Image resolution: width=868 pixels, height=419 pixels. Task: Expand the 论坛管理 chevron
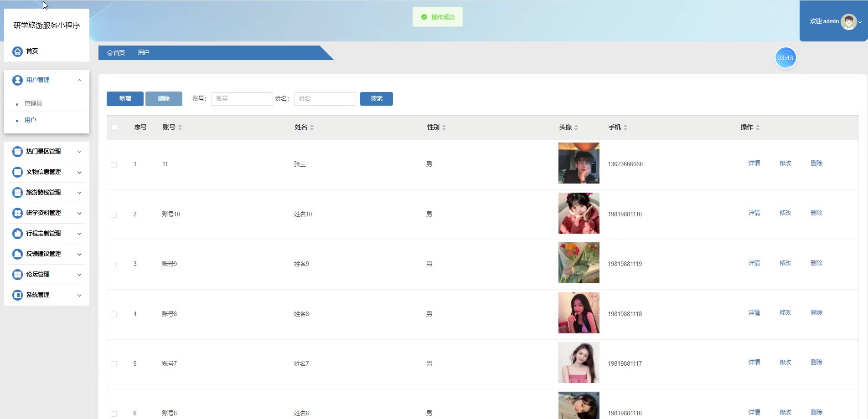point(79,275)
